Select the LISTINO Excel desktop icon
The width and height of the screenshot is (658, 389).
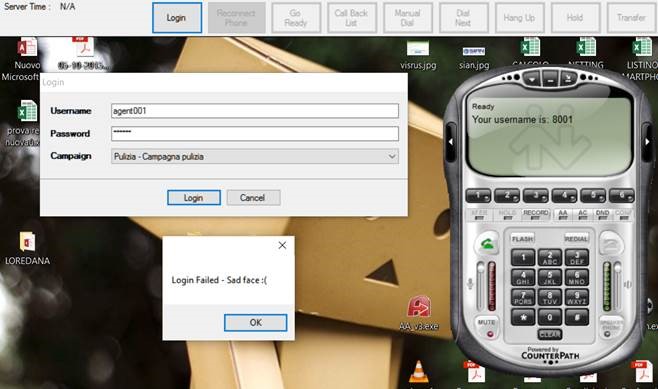641,59
